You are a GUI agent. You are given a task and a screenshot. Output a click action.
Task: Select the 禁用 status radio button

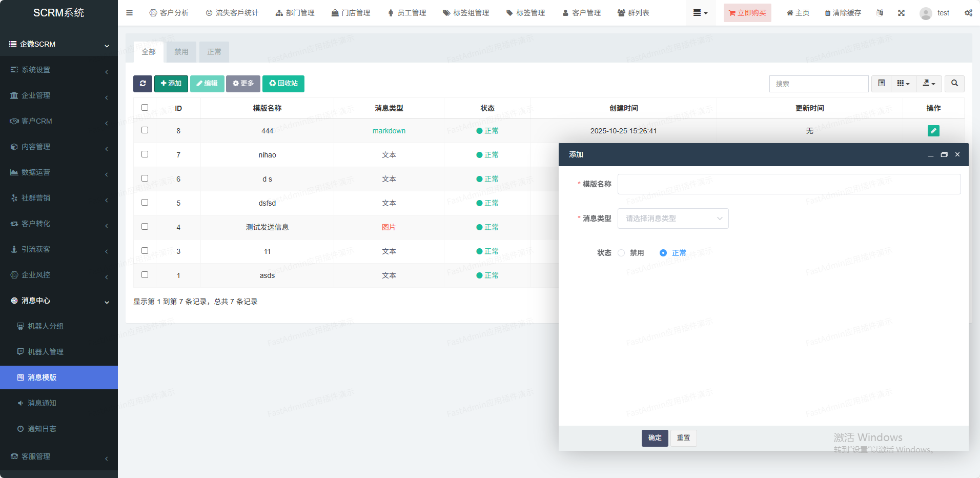(x=621, y=253)
